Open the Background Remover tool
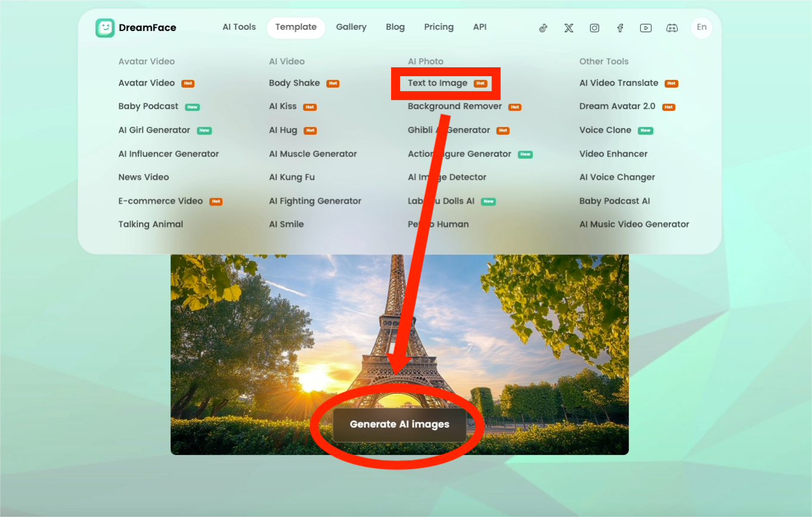This screenshot has width=812, height=517. tap(454, 107)
